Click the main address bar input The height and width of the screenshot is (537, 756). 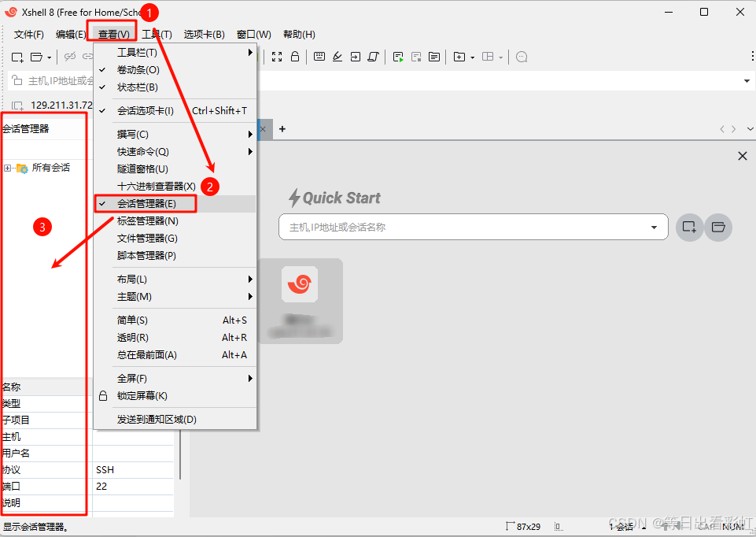(381, 80)
